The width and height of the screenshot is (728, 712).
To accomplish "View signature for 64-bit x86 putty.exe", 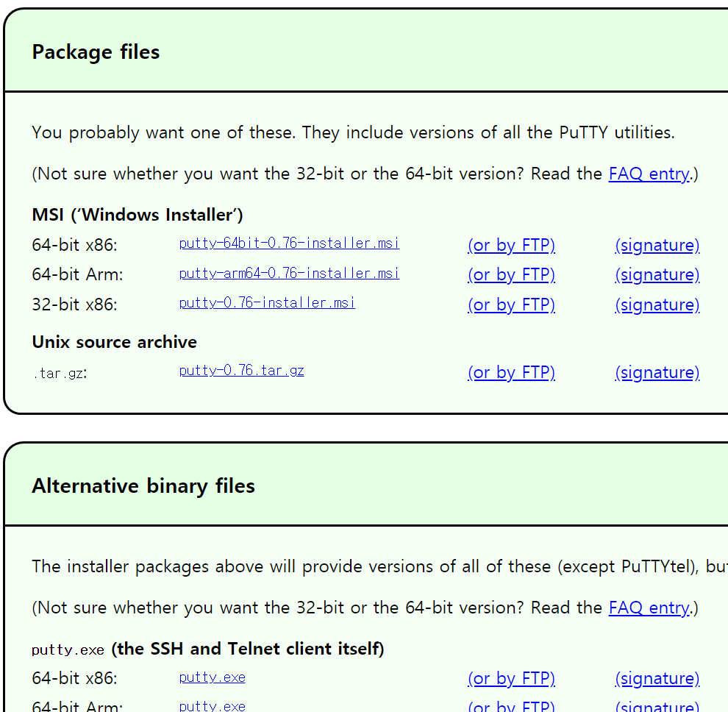I will coord(657,678).
